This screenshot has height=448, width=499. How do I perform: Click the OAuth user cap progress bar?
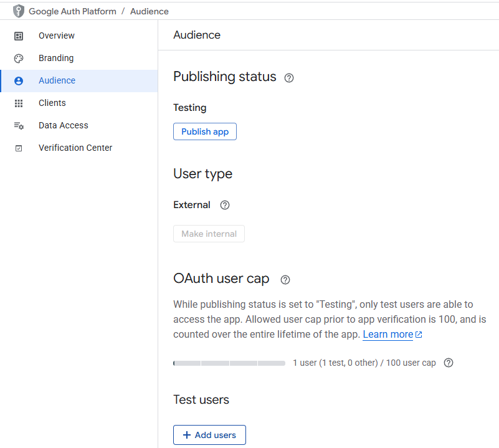[229, 363]
